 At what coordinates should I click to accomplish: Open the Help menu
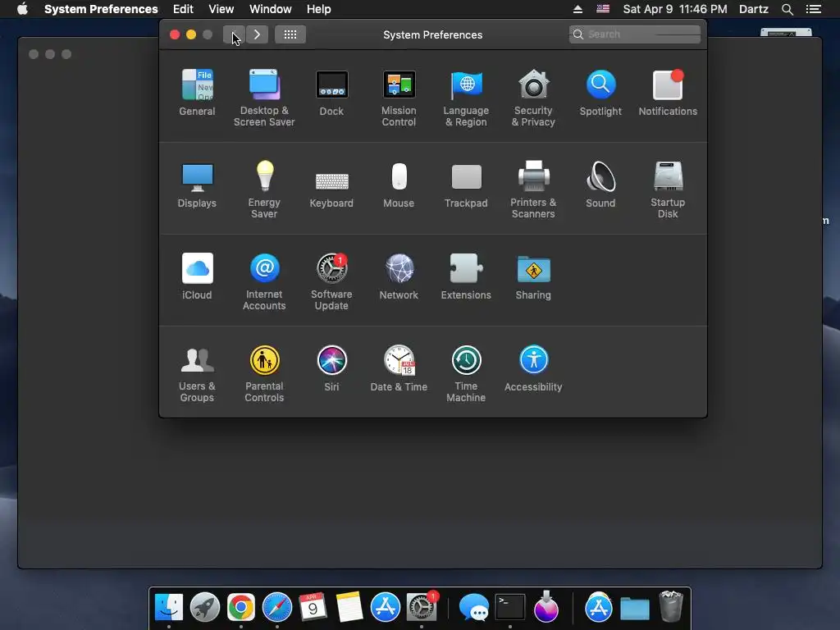coord(319,9)
